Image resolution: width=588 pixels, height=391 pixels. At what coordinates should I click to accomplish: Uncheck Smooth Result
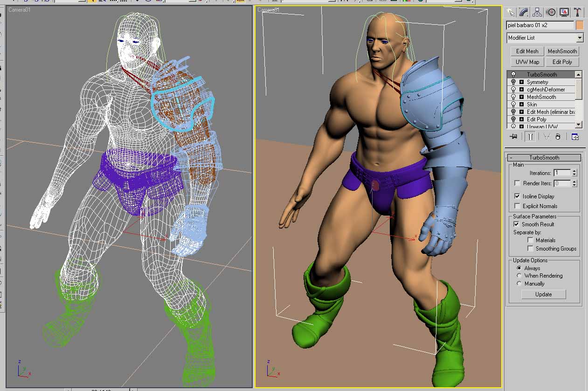pyautogui.click(x=516, y=224)
